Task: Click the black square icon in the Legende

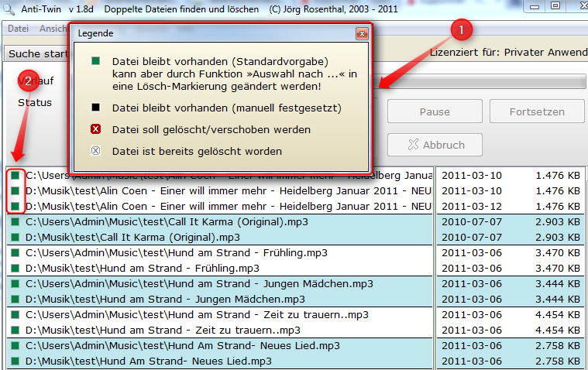Action: (x=95, y=108)
